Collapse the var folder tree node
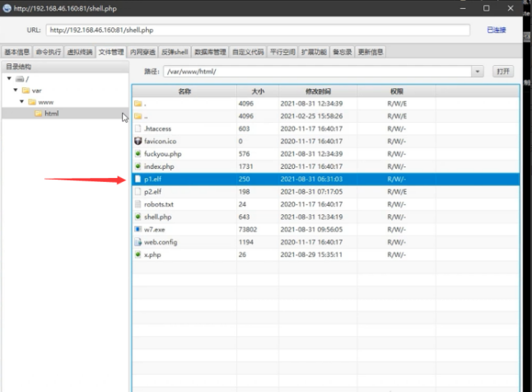Screen dimensions: 532x392 coord(16,90)
